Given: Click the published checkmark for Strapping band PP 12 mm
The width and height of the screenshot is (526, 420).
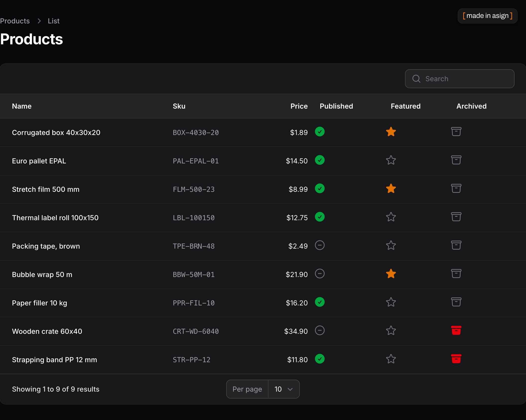Looking at the screenshot, I should click(320, 359).
